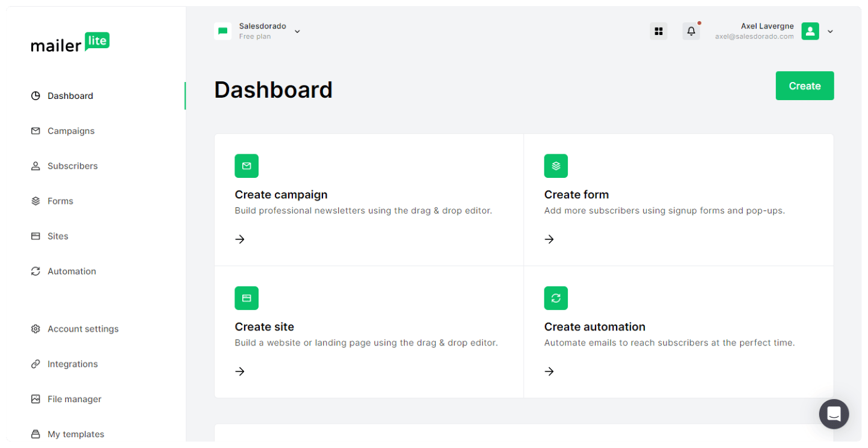Click the green Create campaign envelope icon
Viewport: 868px width, 448px height.
click(247, 166)
